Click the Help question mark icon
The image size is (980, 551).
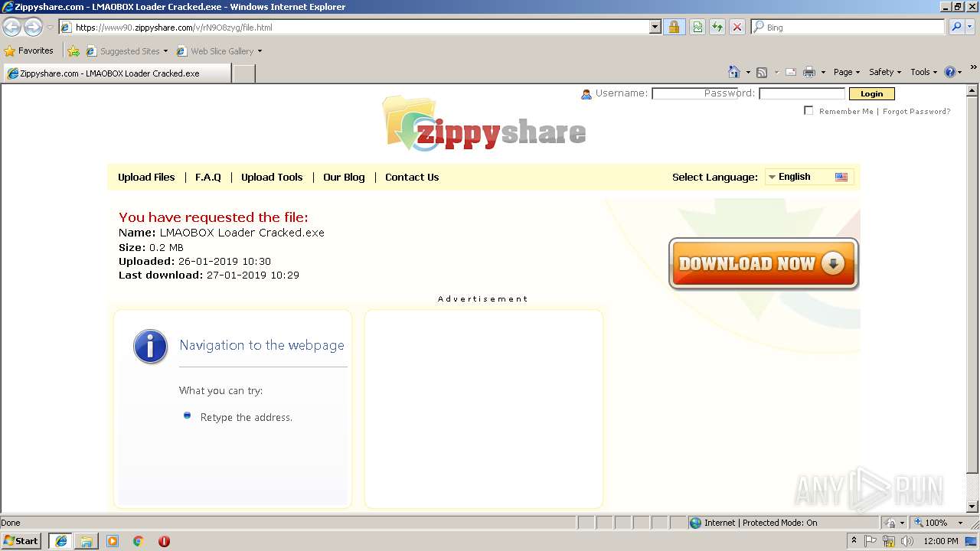(x=950, y=72)
